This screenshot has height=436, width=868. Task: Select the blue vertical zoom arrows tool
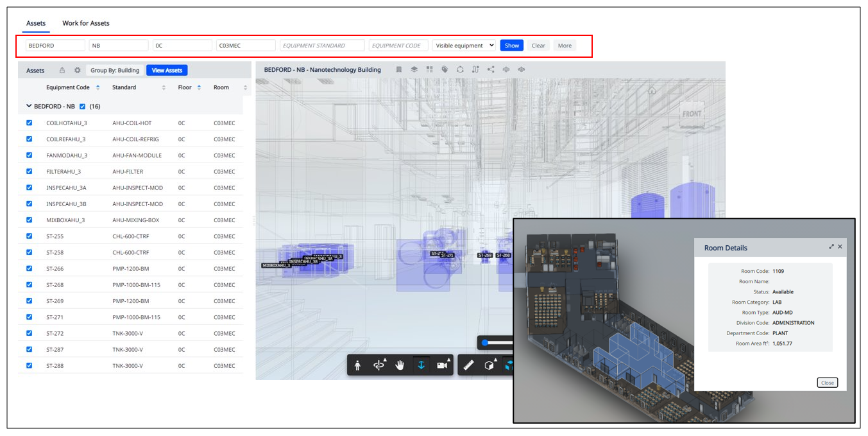pos(421,365)
